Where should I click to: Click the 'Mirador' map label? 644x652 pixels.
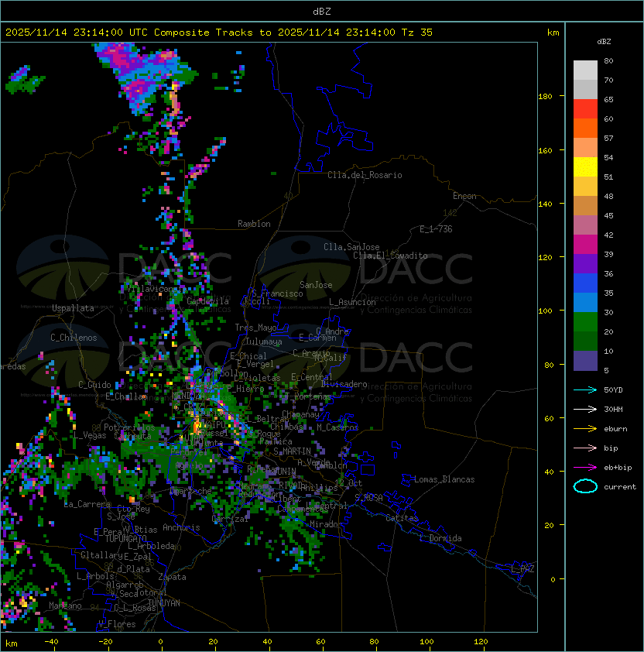tap(327, 524)
